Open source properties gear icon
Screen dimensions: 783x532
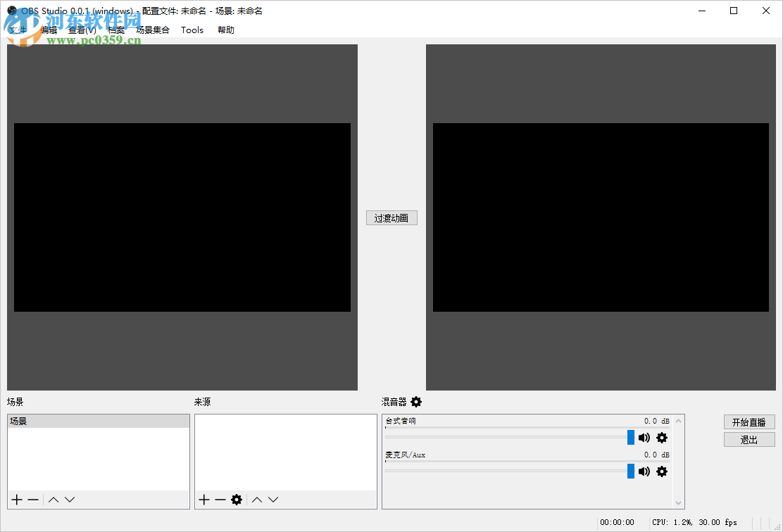click(x=237, y=500)
